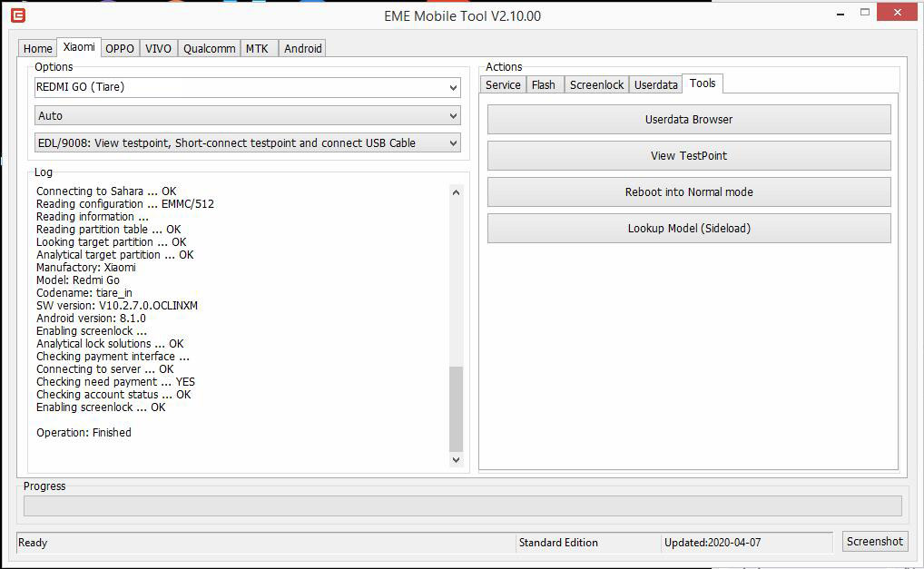The image size is (924, 569).
Task: Click 'Connecting to server ... OK' line
Action: point(105,369)
